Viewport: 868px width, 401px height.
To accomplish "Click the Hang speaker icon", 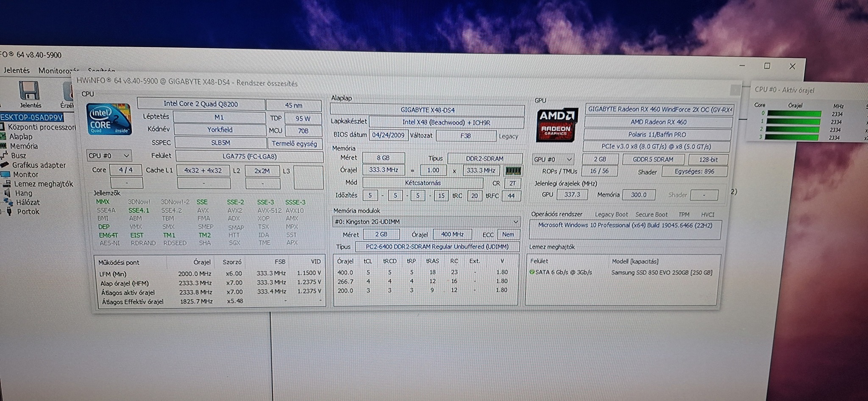I will coord(7,193).
